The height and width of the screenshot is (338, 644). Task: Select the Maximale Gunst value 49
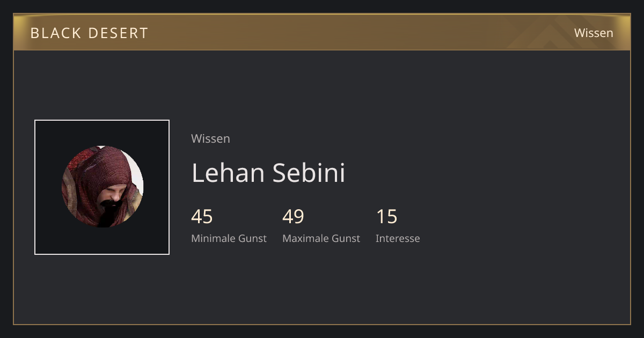click(x=293, y=217)
